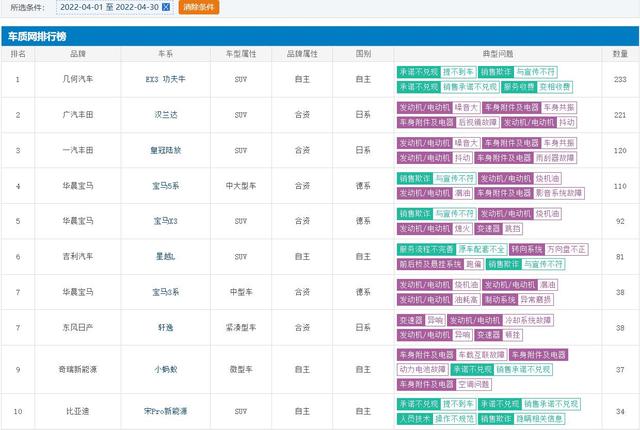This screenshot has width=640, height=430.
Task: Click the 车质网排行榜 panel title
Action: [37, 37]
